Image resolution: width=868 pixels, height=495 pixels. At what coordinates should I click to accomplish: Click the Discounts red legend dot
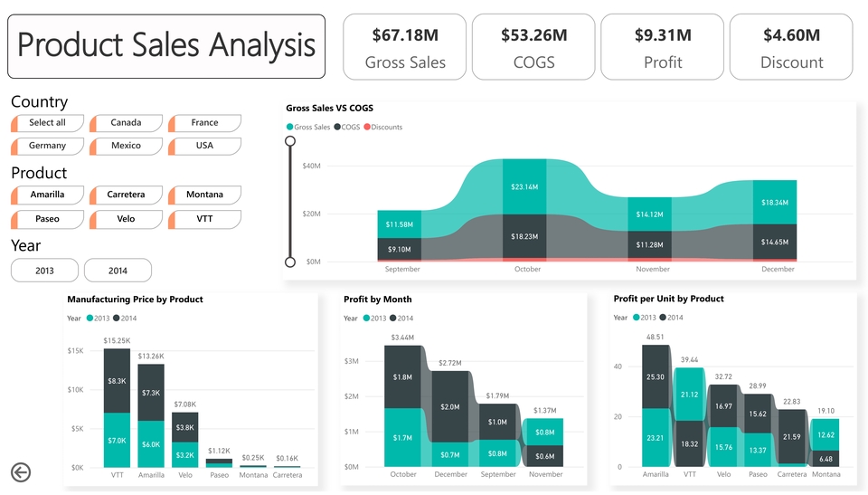(x=366, y=127)
